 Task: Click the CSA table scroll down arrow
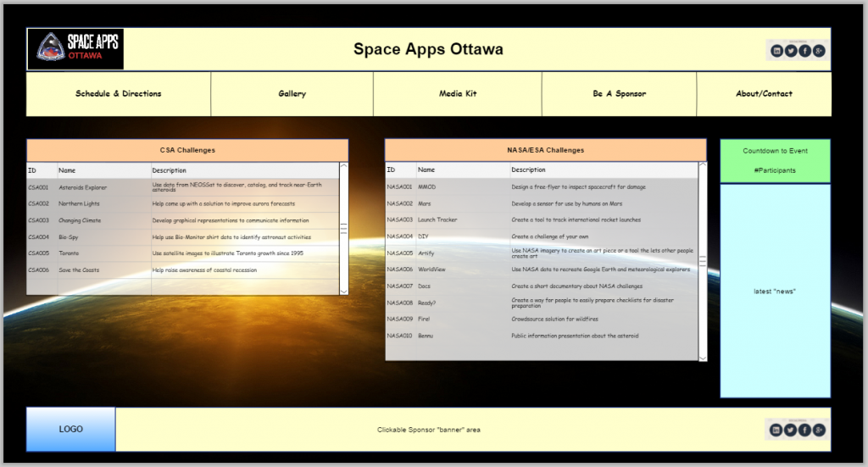(344, 291)
